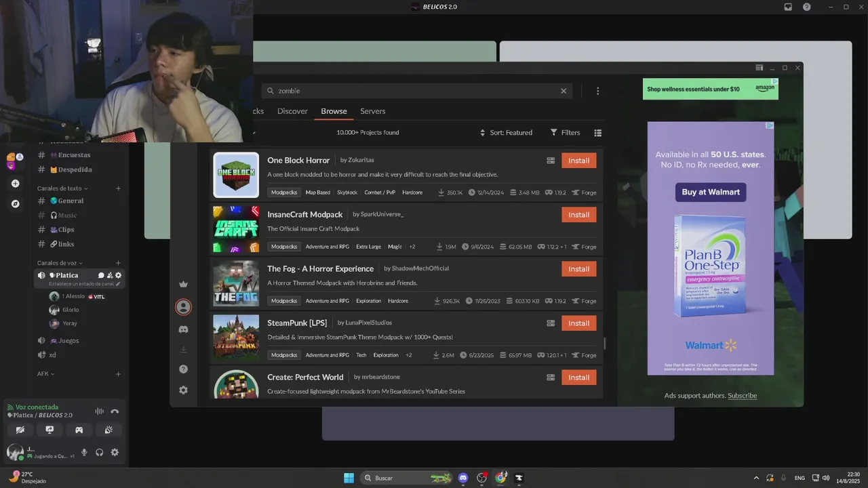Create channel in Canales de voz
The width and height of the screenshot is (868, 488).
pyautogui.click(x=118, y=263)
